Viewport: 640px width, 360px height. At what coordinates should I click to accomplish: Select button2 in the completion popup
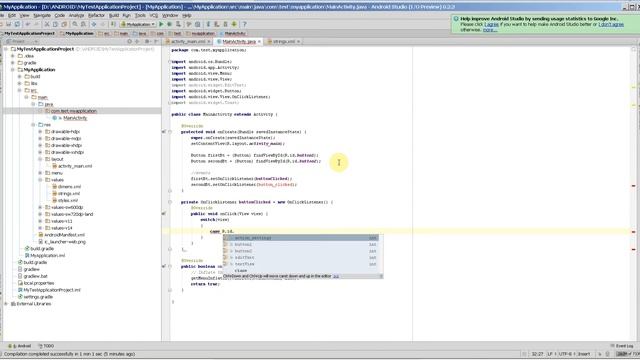(300, 251)
